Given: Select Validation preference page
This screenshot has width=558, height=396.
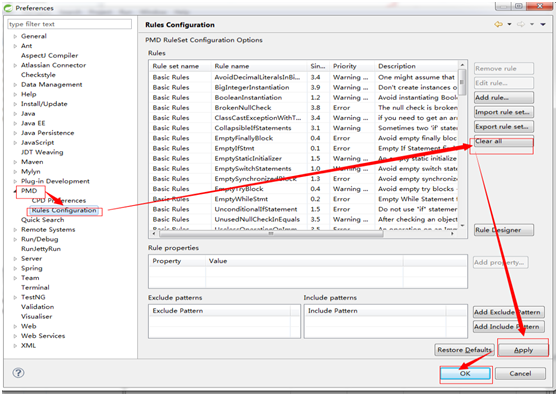Looking at the screenshot, I should (x=37, y=307).
